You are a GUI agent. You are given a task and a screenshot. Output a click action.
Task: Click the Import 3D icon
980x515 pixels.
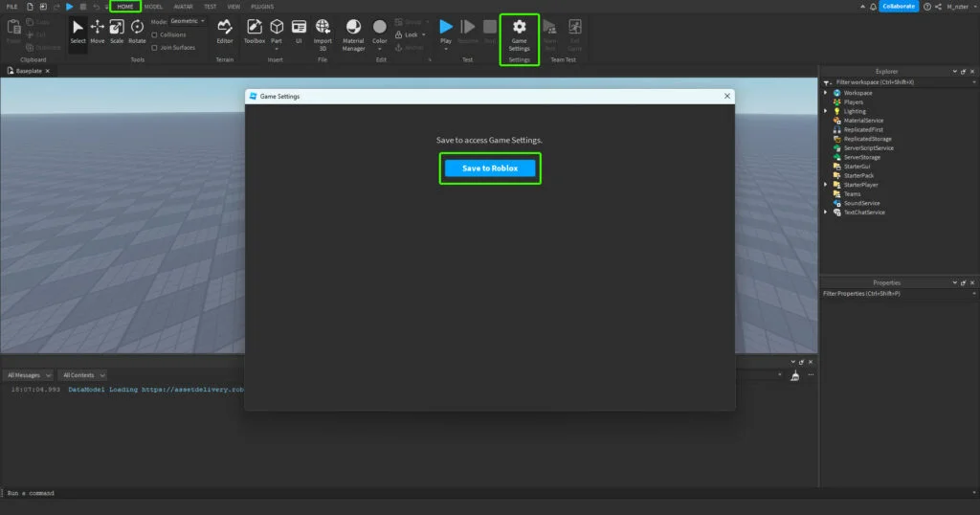pos(323,31)
